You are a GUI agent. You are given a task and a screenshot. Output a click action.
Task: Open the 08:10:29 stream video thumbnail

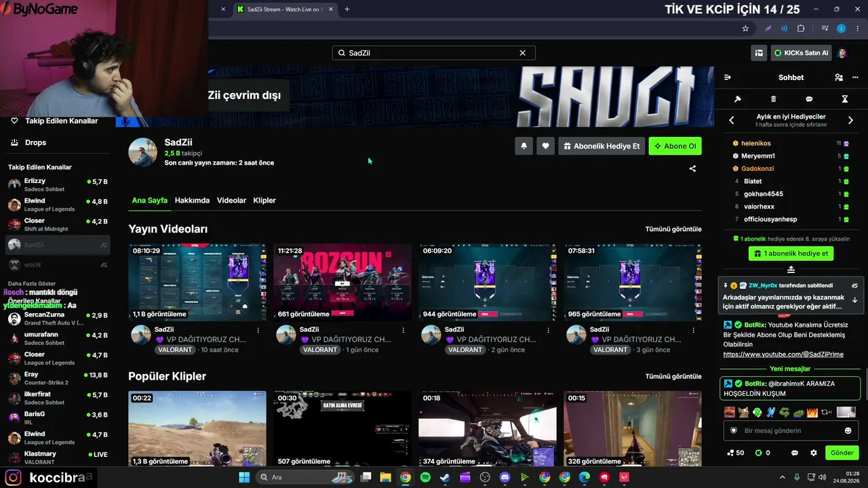click(x=197, y=282)
